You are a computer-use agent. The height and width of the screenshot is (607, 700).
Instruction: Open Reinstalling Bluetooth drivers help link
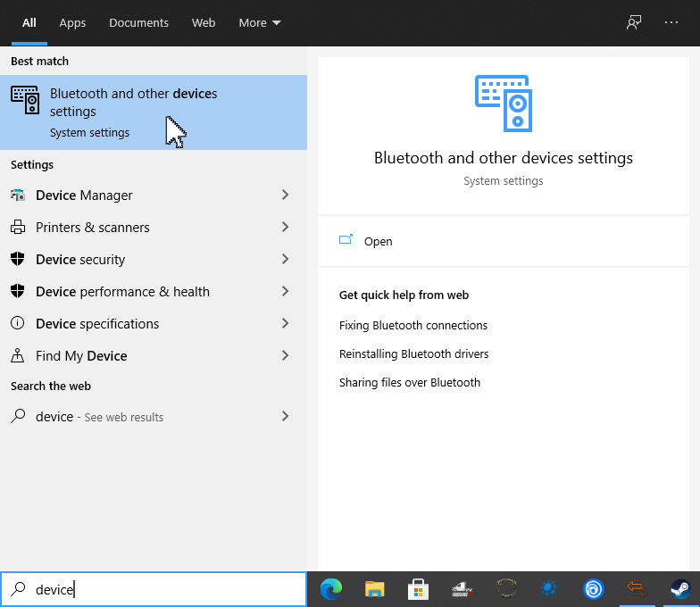pyautogui.click(x=413, y=353)
